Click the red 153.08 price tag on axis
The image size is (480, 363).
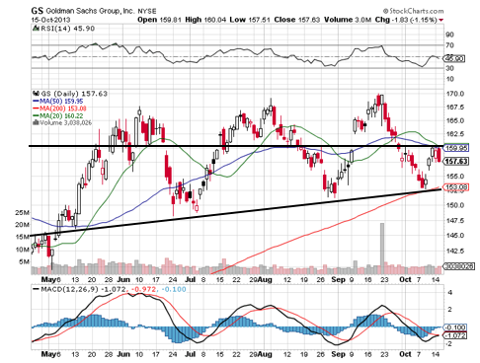(456, 187)
